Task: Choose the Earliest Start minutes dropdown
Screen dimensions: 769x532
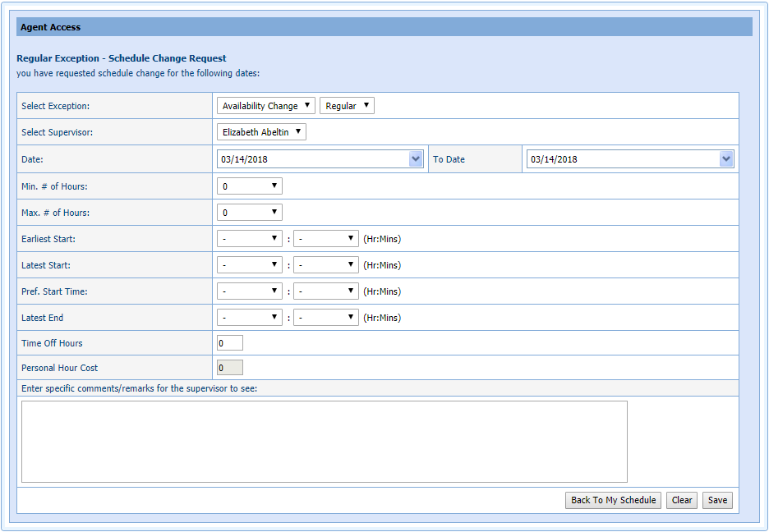Action: [325, 239]
